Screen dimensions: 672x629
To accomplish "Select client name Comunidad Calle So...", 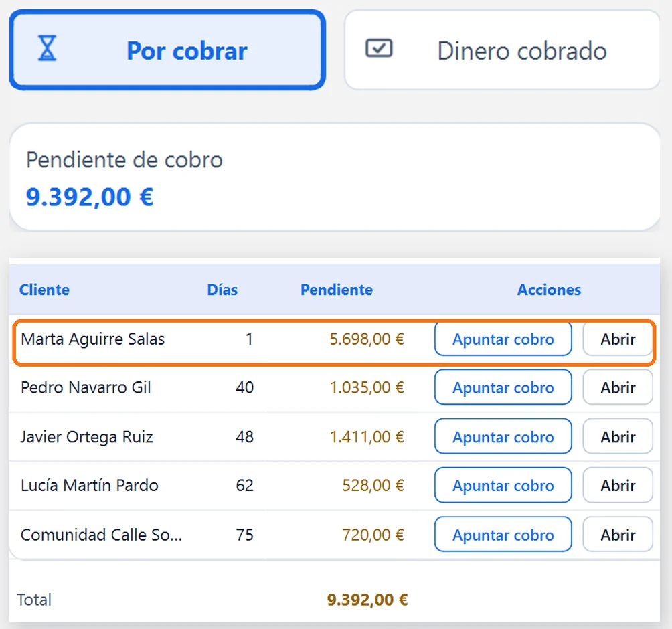I will point(101,535).
